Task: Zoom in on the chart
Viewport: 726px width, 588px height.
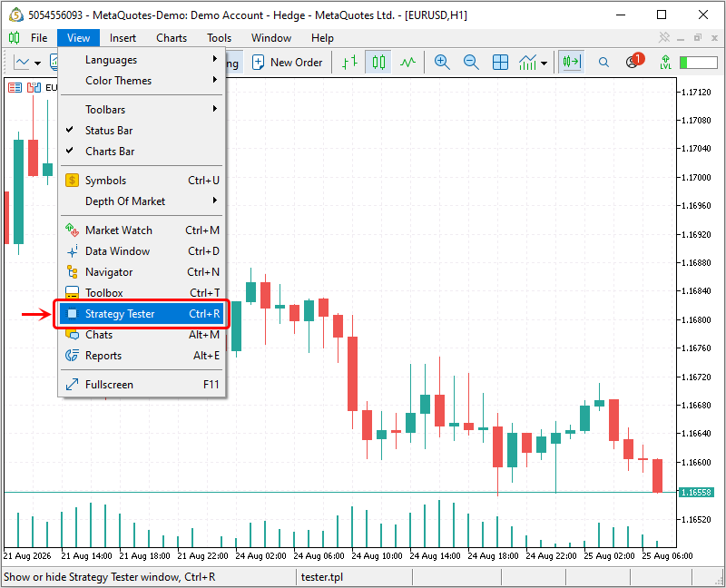Action: [442, 62]
